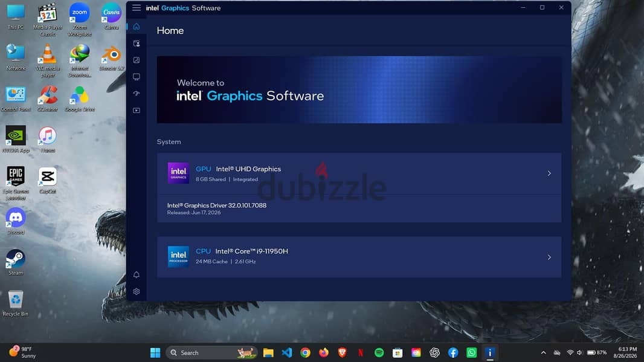Open Spotify from taskbar
This screenshot has width=644, height=362.
point(379,352)
